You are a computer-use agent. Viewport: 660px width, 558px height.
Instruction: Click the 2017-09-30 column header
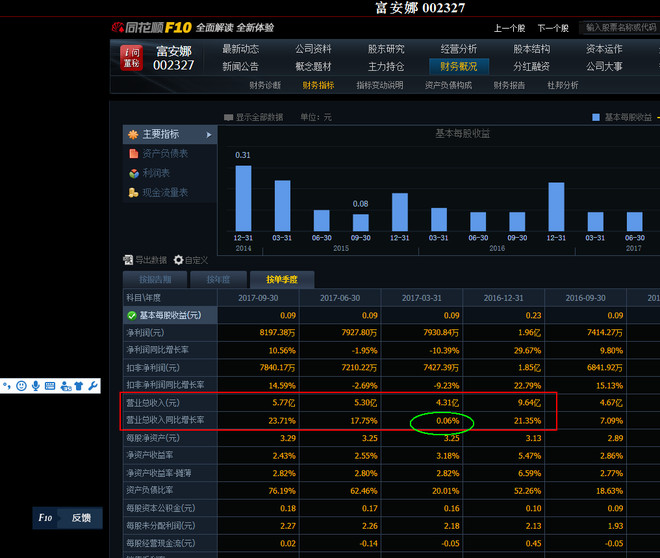click(x=258, y=298)
